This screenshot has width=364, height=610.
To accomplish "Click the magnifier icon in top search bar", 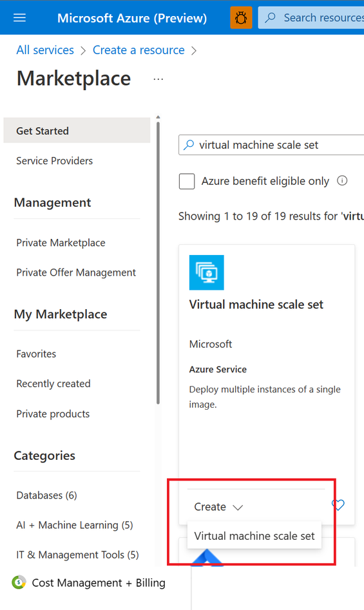I will point(271,17).
